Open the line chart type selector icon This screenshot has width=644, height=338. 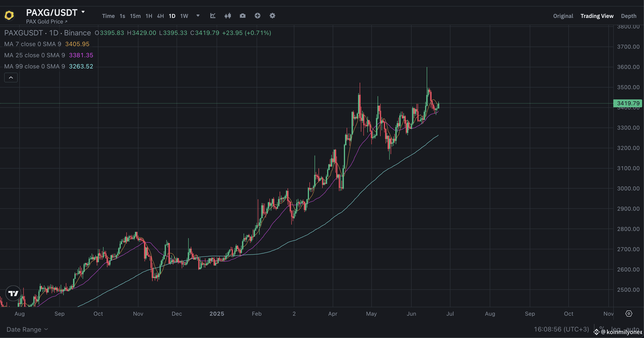[213, 16]
